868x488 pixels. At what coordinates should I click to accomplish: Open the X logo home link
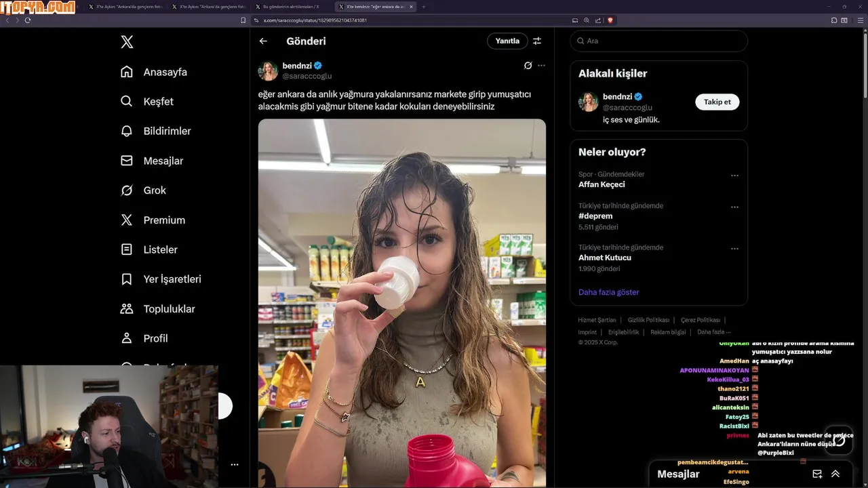point(127,42)
